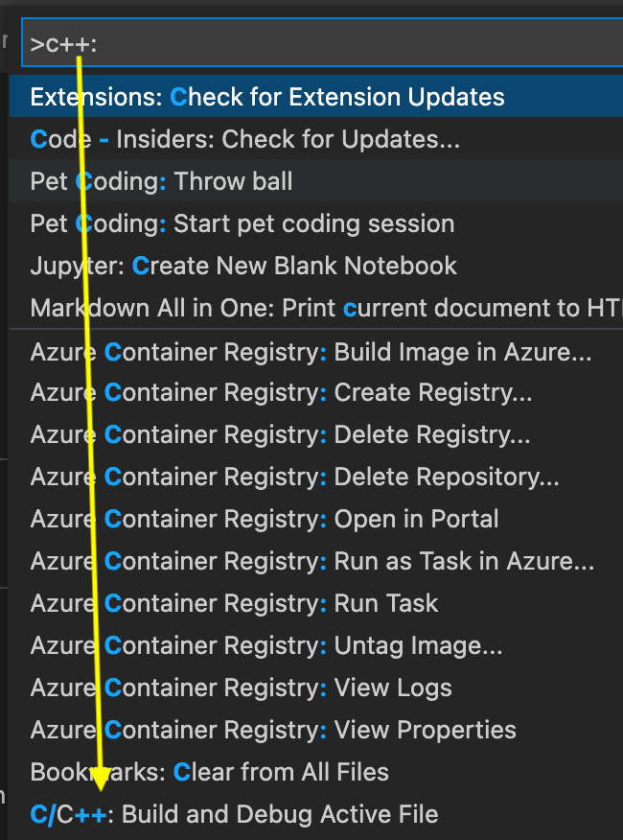This screenshot has width=623, height=840.
Task: Delete a repository in Azure Container Registry
Action: 279,477
